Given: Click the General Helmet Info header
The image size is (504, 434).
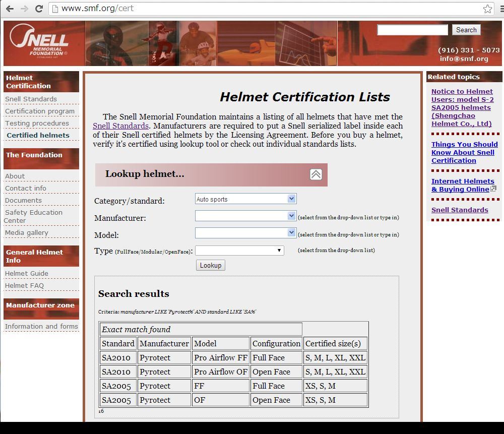Looking at the screenshot, I should click(41, 256).
